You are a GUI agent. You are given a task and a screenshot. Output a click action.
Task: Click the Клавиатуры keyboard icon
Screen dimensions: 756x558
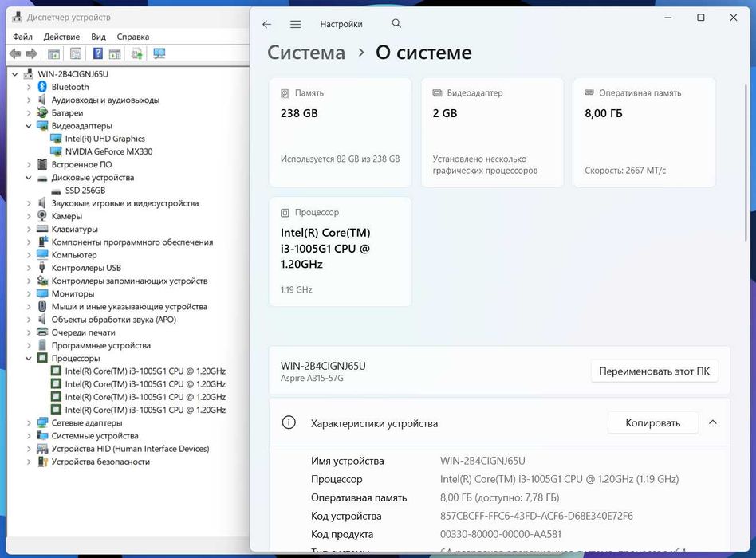[42, 229]
